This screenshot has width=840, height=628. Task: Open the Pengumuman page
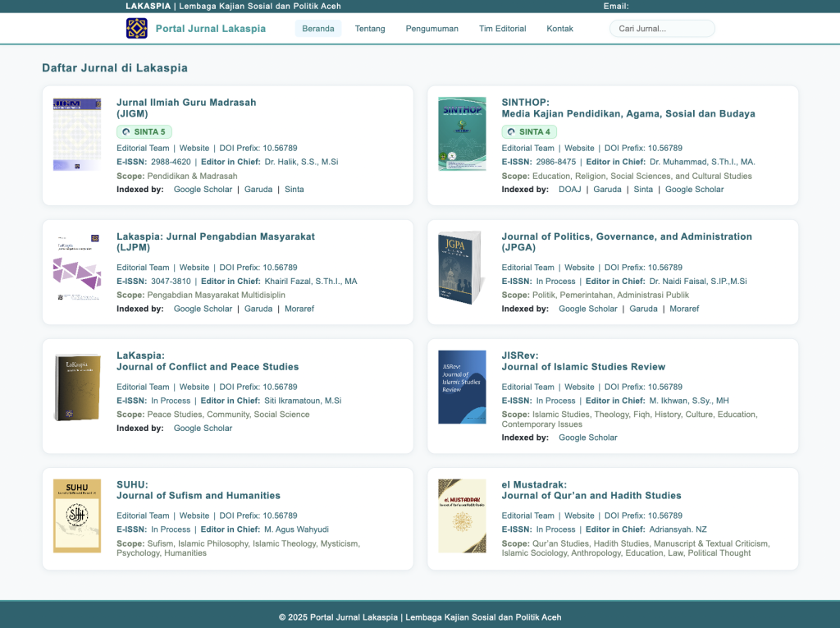pyautogui.click(x=431, y=29)
